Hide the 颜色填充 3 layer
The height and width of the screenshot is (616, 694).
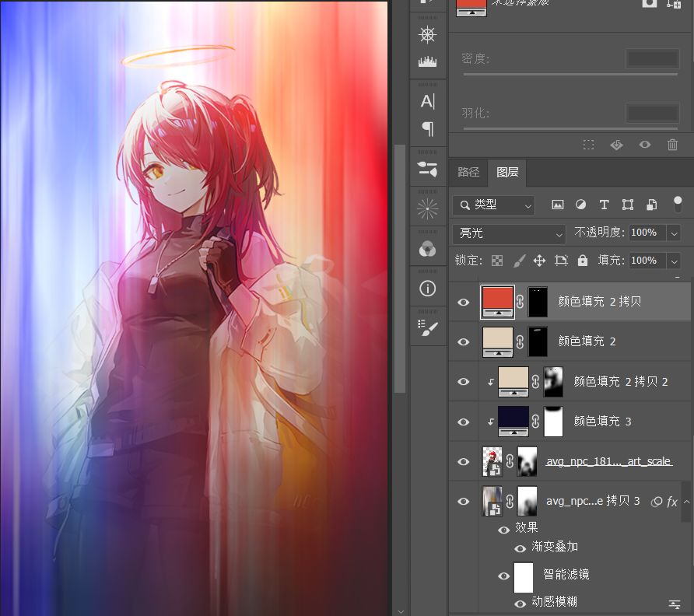coord(464,422)
